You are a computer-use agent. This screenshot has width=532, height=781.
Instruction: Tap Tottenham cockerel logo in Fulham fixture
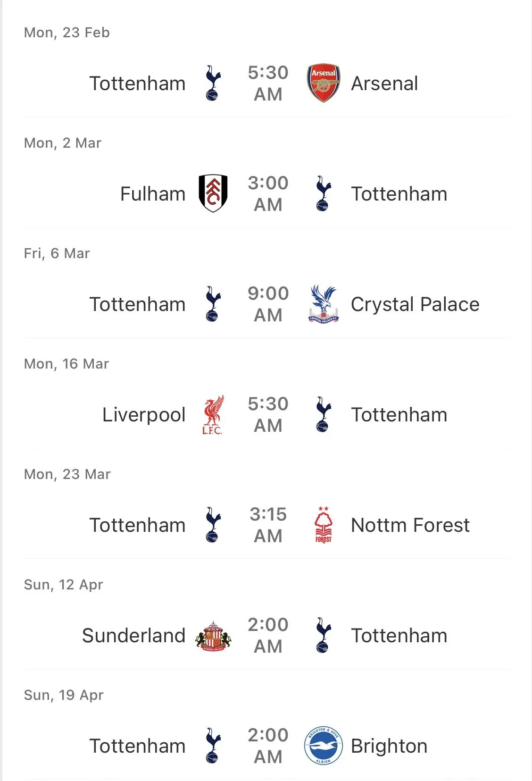(323, 193)
